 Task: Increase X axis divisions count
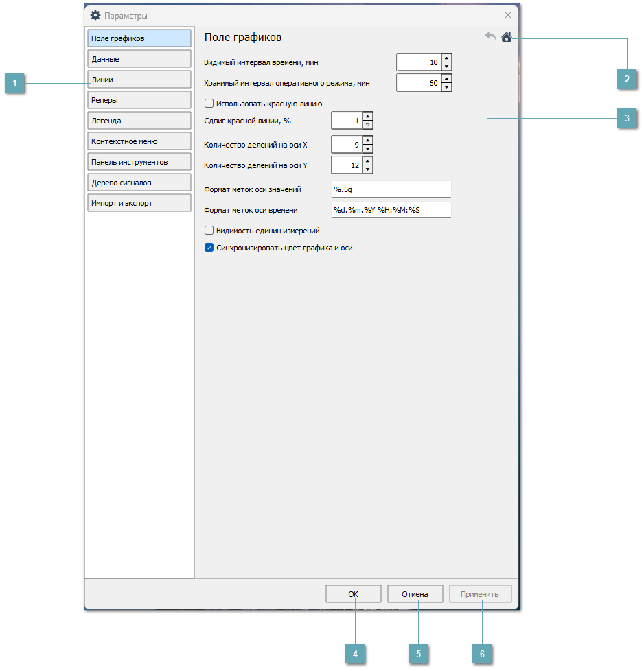pos(368,140)
